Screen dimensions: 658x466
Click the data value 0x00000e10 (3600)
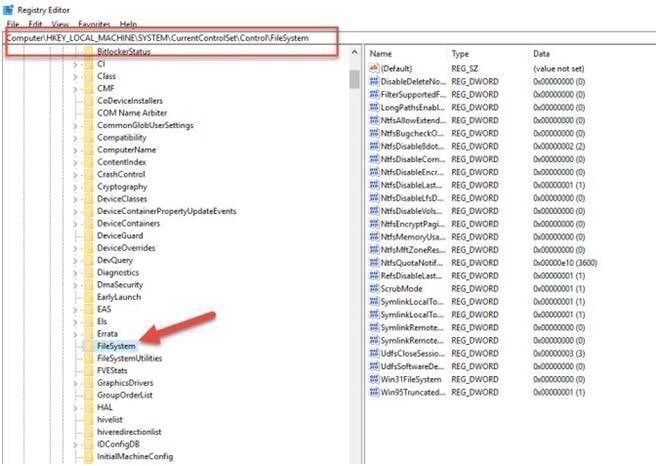(565, 263)
